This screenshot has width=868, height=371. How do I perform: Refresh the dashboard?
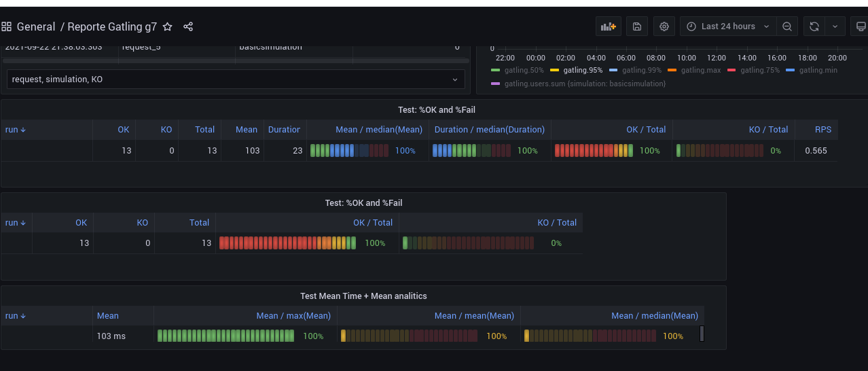click(814, 26)
